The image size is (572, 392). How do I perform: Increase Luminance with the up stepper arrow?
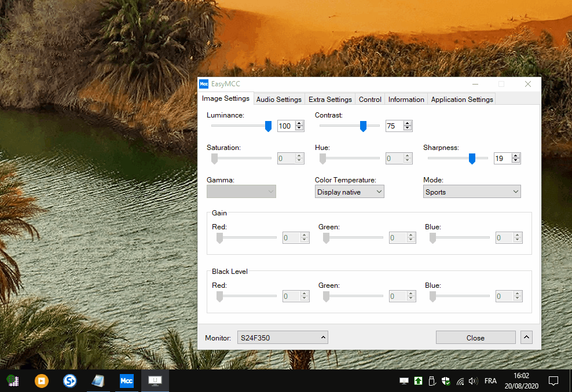click(299, 123)
